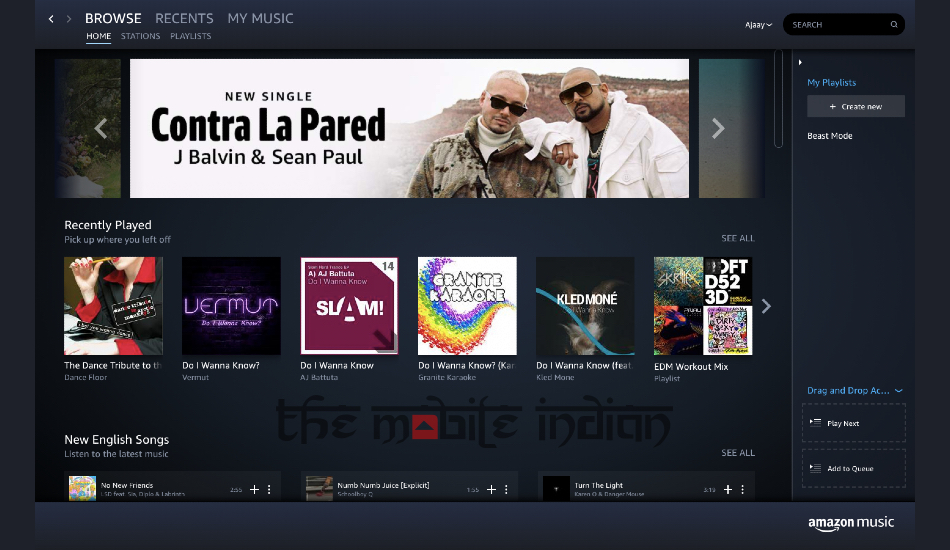The height and width of the screenshot is (550, 950).
Task: Click SEE ALL for Recently Played
Action: [x=738, y=238]
